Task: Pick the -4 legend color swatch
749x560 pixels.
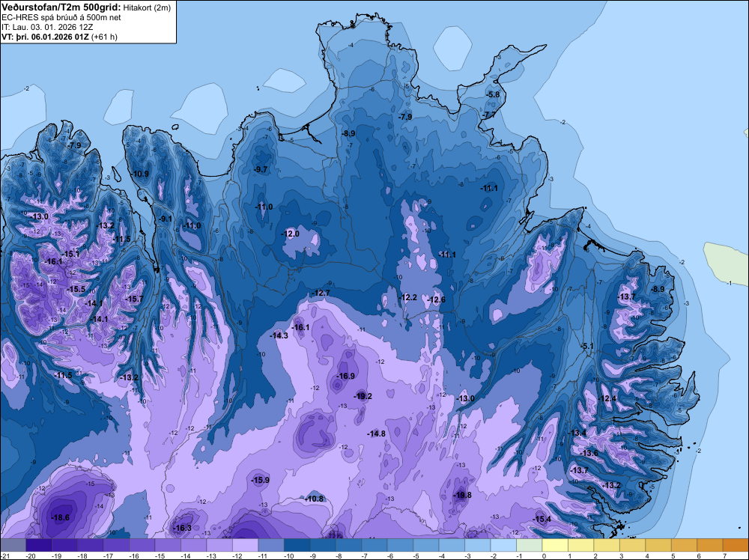Action: (452, 545)
